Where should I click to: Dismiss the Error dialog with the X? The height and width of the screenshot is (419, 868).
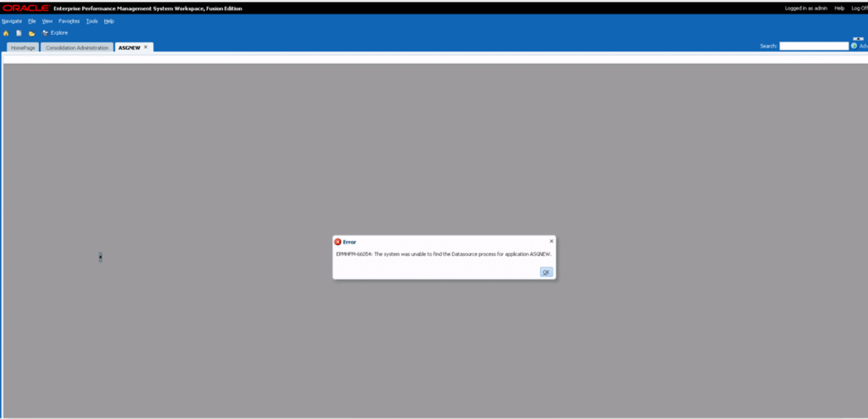(551, 241)
